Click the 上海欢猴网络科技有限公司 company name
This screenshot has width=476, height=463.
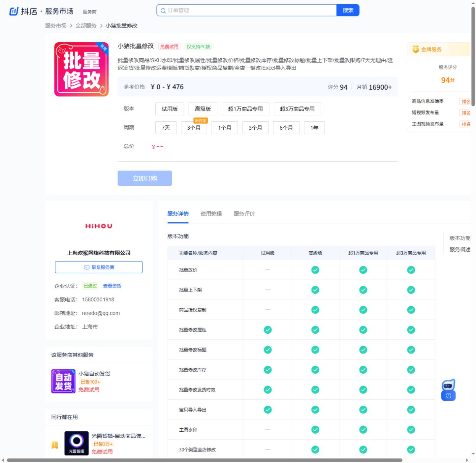pos(99,253)
